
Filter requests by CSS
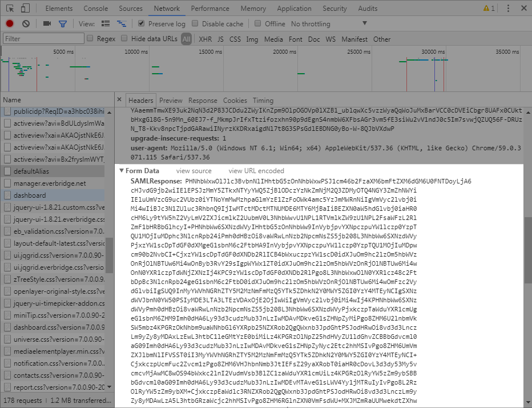click(235, 39)
